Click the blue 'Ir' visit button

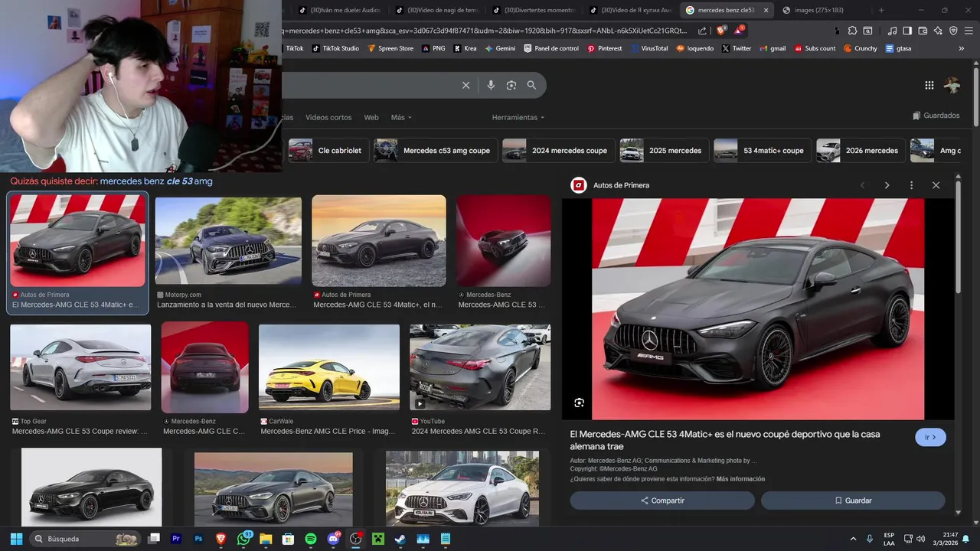click(x=930, y=437)
